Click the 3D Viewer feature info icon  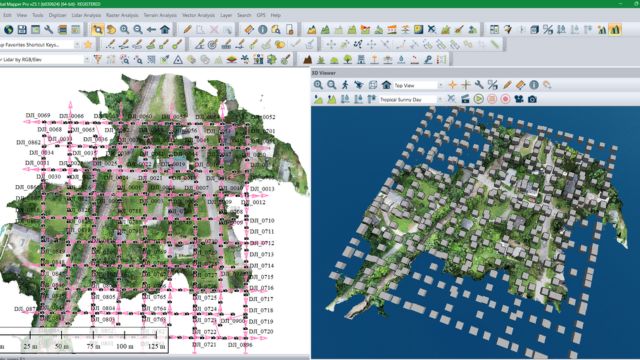click(x=534, y=85)
